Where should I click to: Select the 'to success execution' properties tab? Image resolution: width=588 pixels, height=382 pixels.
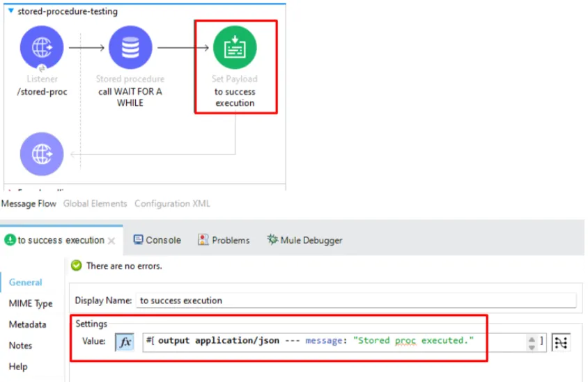tap(61, 240)
